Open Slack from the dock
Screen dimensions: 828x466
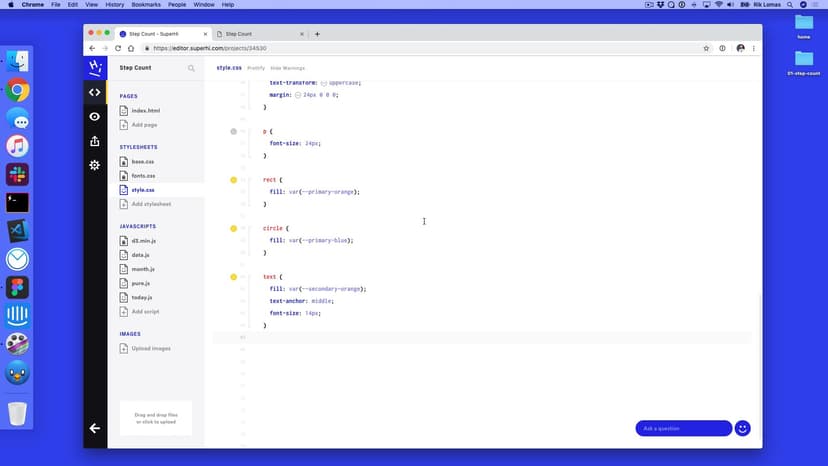click(17, 174)
